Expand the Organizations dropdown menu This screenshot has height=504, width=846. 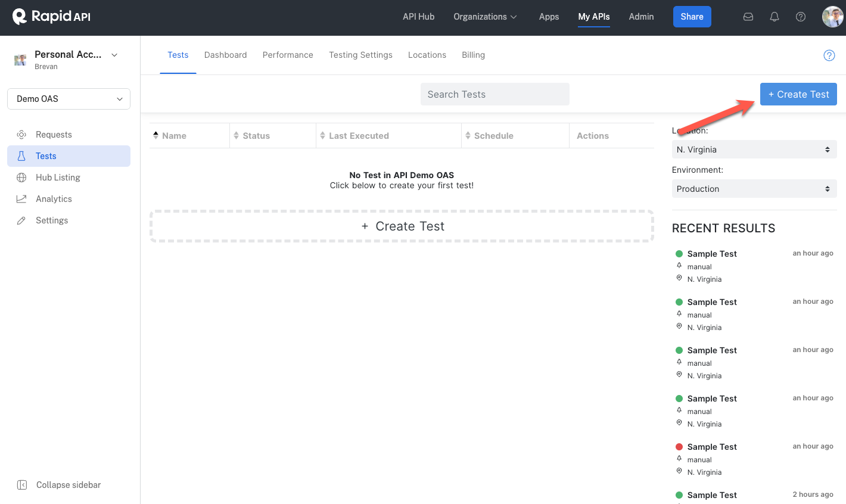(486, 17)
